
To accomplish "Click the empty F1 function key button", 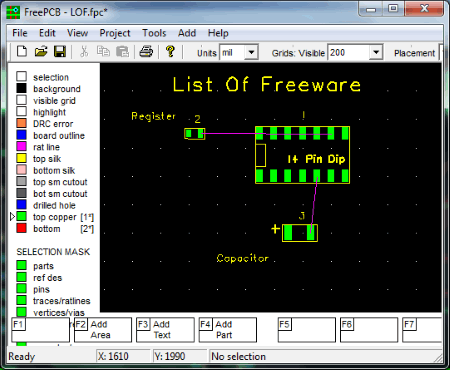I will [40, 330].
